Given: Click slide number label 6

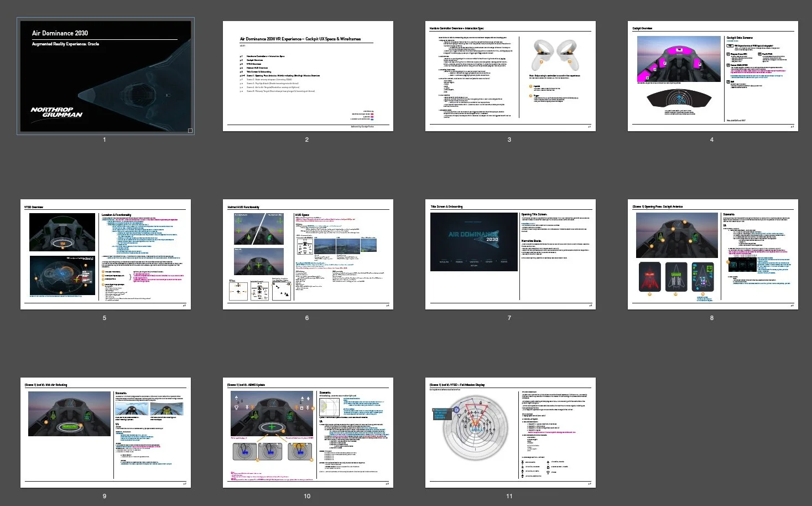Looking at the screenshot, I should coord(307,318).
